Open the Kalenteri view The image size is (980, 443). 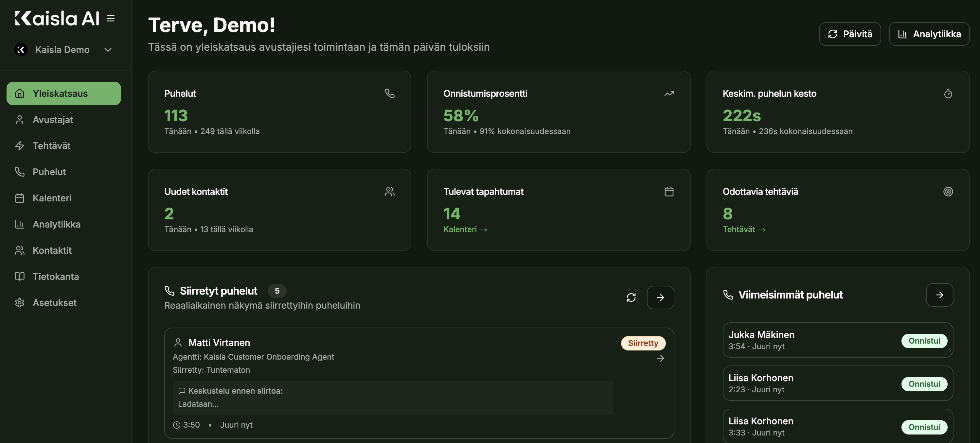(52, 198)
